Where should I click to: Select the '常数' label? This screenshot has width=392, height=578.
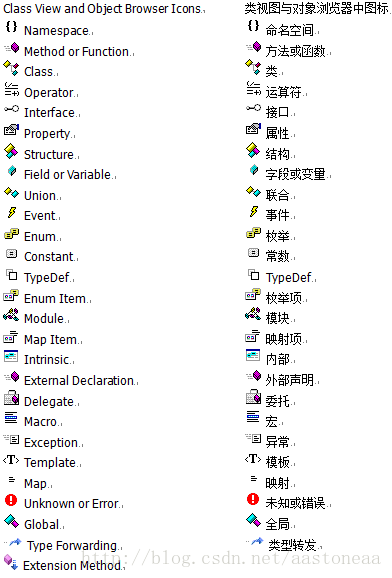click(277, 255)
